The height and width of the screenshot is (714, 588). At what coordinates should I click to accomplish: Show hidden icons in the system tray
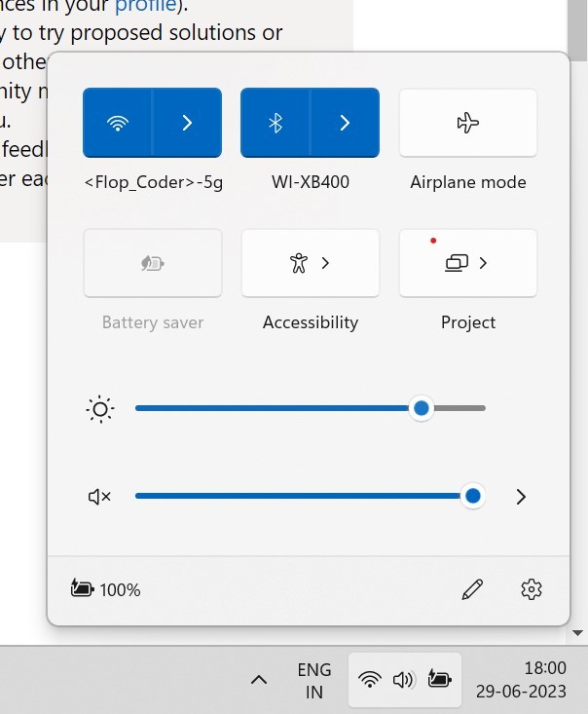[259, 680]
